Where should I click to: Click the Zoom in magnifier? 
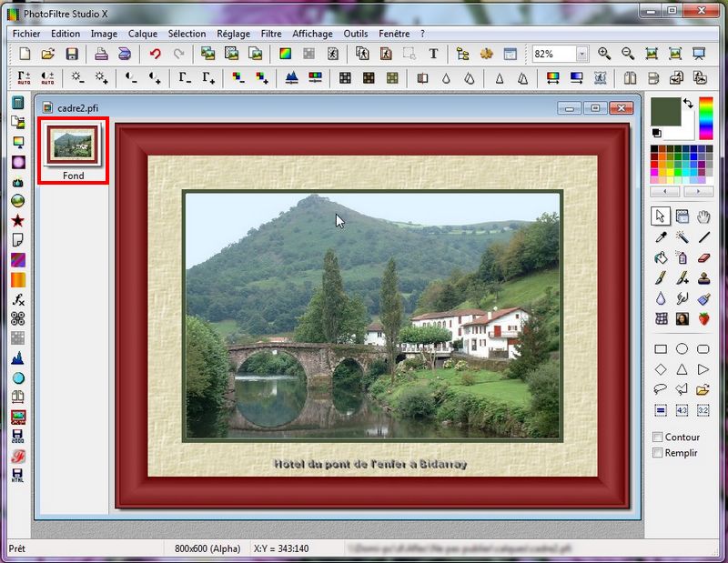click(x=604, y=54)
